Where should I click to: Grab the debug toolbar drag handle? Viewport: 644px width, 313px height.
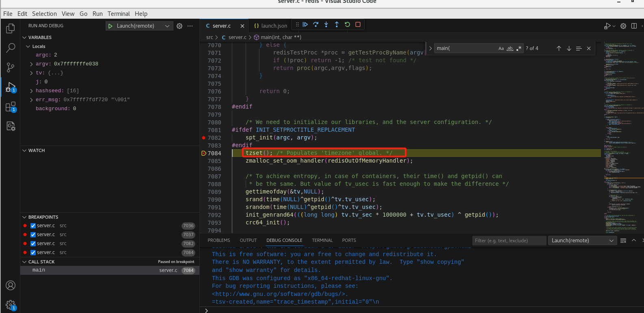tap(297, 24)
